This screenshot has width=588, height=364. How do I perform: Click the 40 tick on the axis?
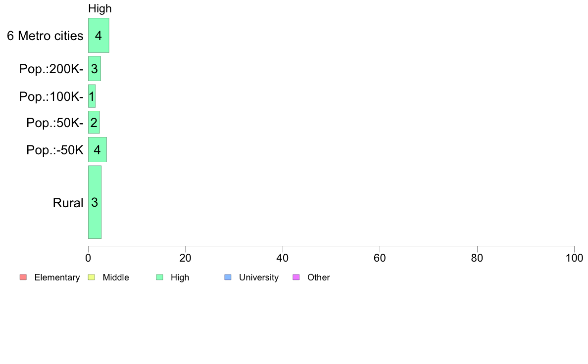(283, 258)
